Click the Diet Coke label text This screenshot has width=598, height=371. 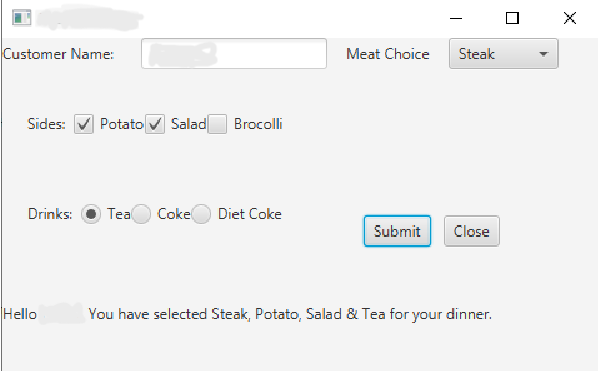tap(250, 214)
